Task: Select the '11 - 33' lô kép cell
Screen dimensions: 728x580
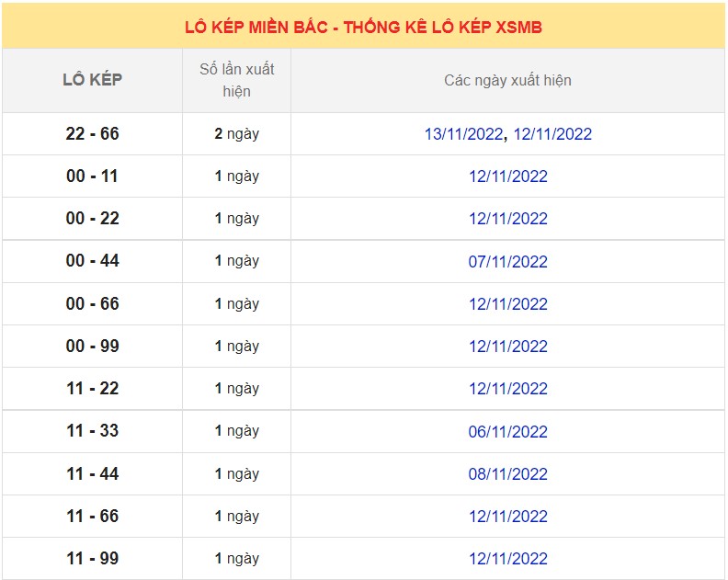Action: (93, 431)
